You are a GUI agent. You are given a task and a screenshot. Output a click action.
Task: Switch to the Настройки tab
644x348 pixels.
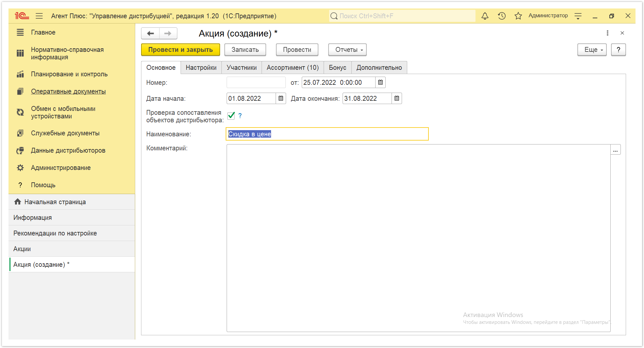(x=201, y=68)
